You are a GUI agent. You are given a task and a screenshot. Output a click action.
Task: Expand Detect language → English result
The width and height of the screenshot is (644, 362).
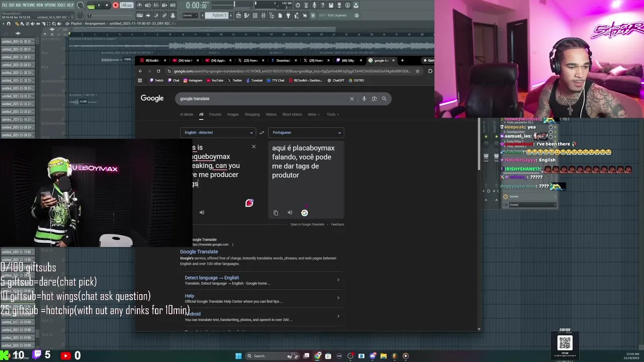coord(262,280)
